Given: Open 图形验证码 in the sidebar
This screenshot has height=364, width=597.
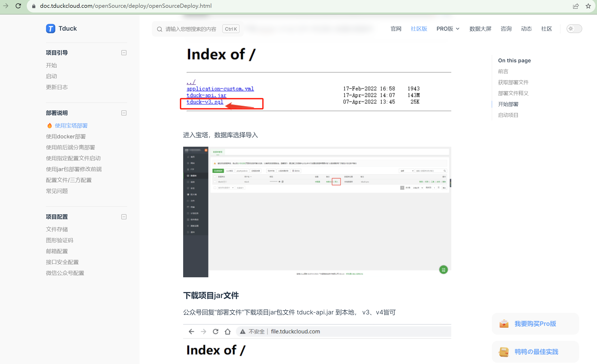Looking at the screenshot, I should (x=59, y=240).
